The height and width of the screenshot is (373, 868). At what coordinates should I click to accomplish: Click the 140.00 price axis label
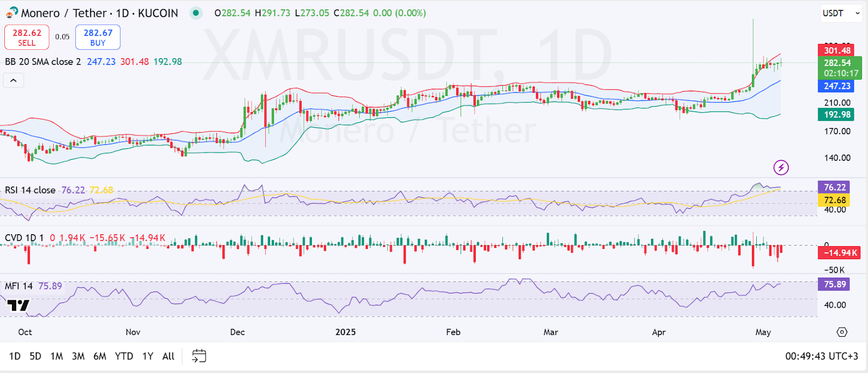(837, 158)
